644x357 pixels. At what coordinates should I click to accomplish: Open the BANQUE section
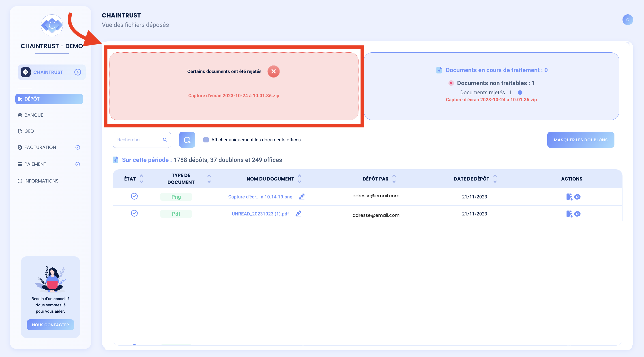[34, 115]
